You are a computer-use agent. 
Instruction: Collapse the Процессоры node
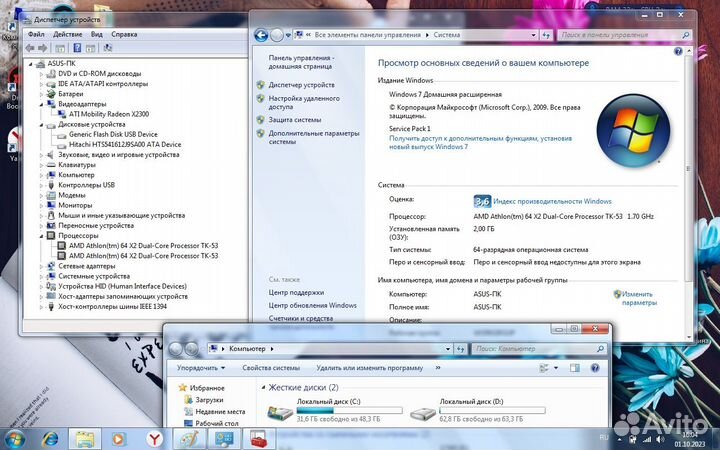(41, 236)
